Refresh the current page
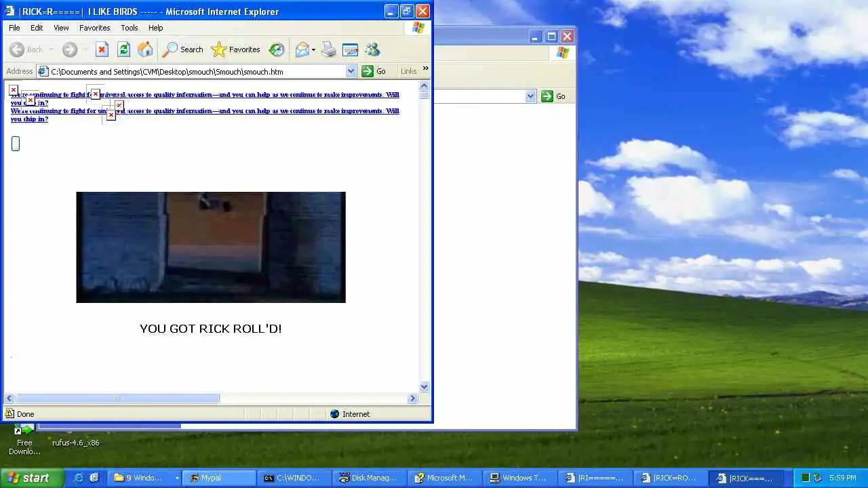 123,49
